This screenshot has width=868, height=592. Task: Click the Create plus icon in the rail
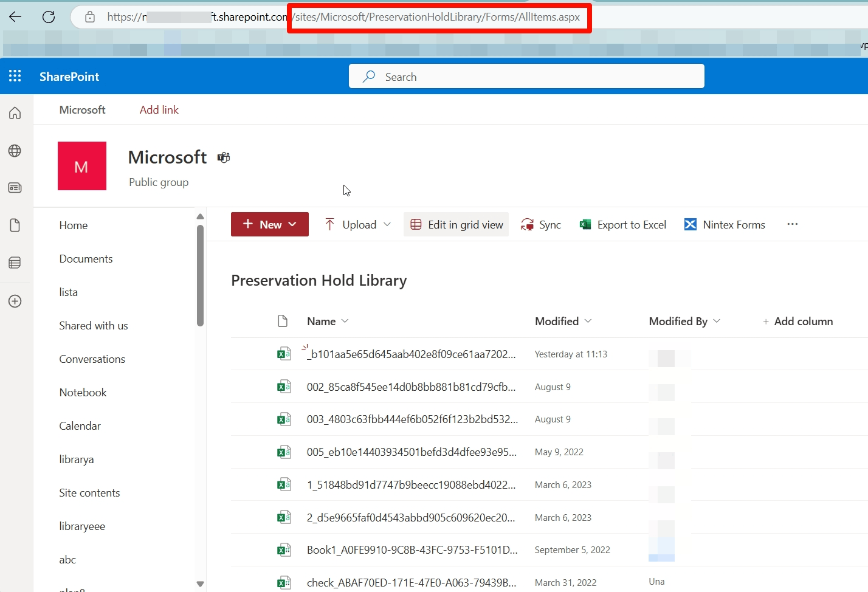click(x=15, y=301)
